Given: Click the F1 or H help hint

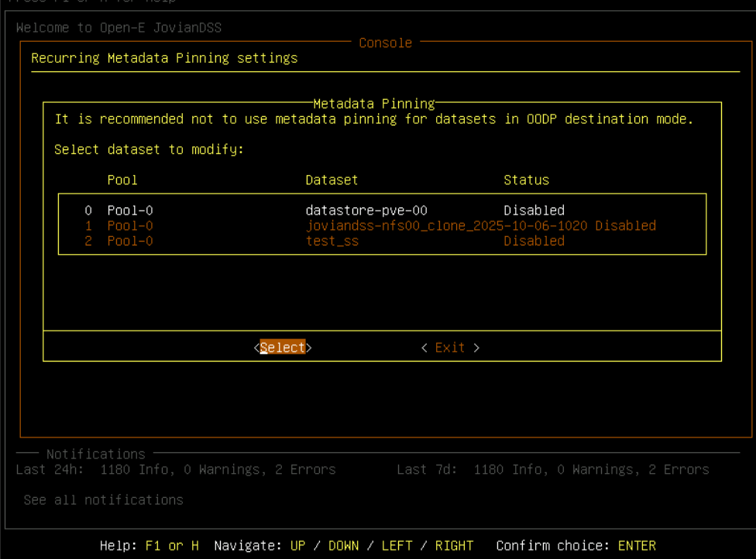Looking at the screenshot, I should tap(172, 546).
